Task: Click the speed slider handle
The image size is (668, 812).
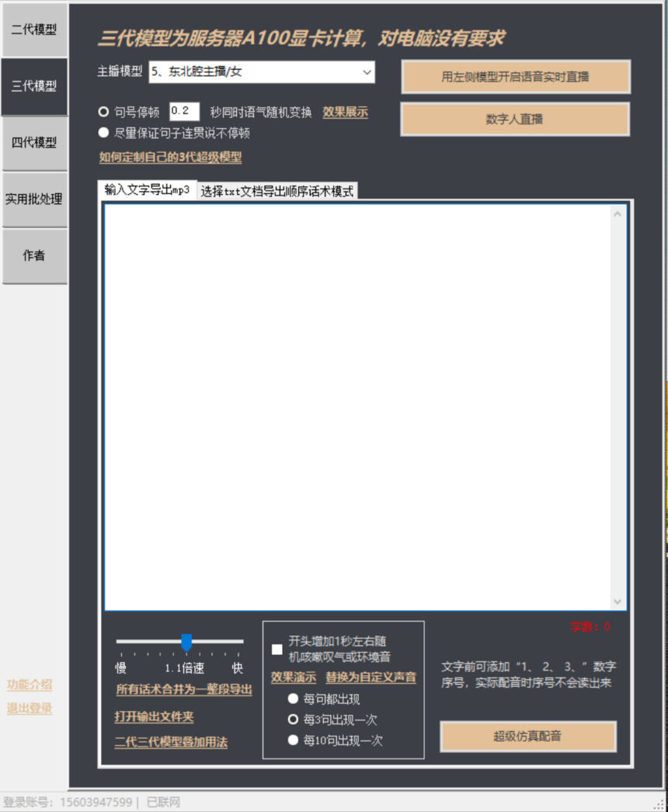Action: coord(186,642)
